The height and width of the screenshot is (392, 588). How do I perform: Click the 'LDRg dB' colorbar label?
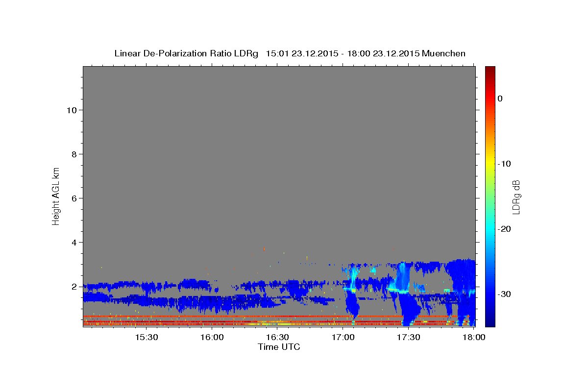[x=516, y=196]
